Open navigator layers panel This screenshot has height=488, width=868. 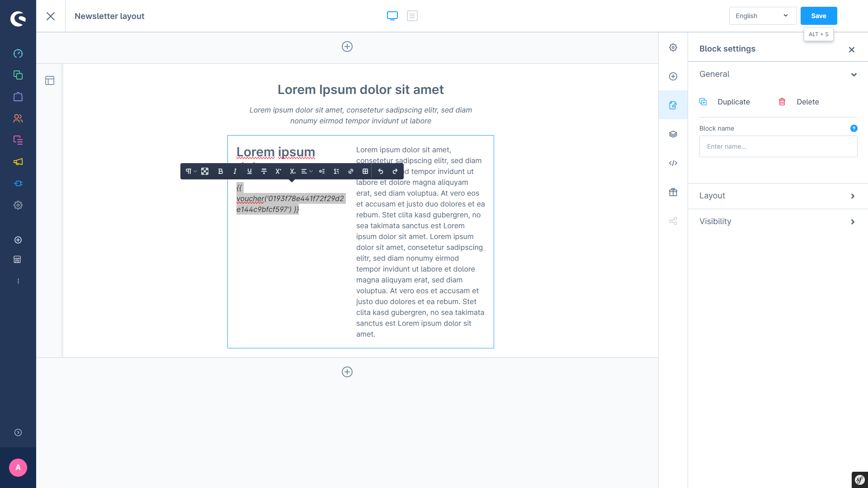click(673, 134)
